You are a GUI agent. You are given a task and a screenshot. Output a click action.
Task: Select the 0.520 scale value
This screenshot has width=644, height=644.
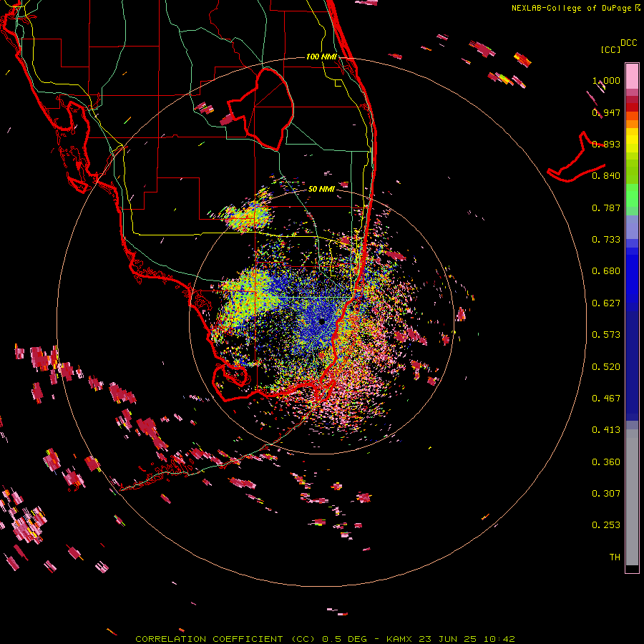(606, 366)
